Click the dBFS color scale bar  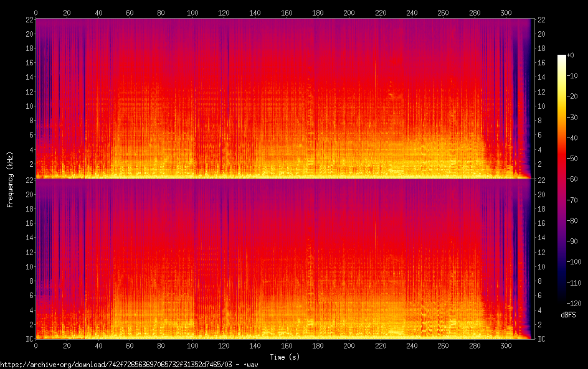[x=562, y=179]
